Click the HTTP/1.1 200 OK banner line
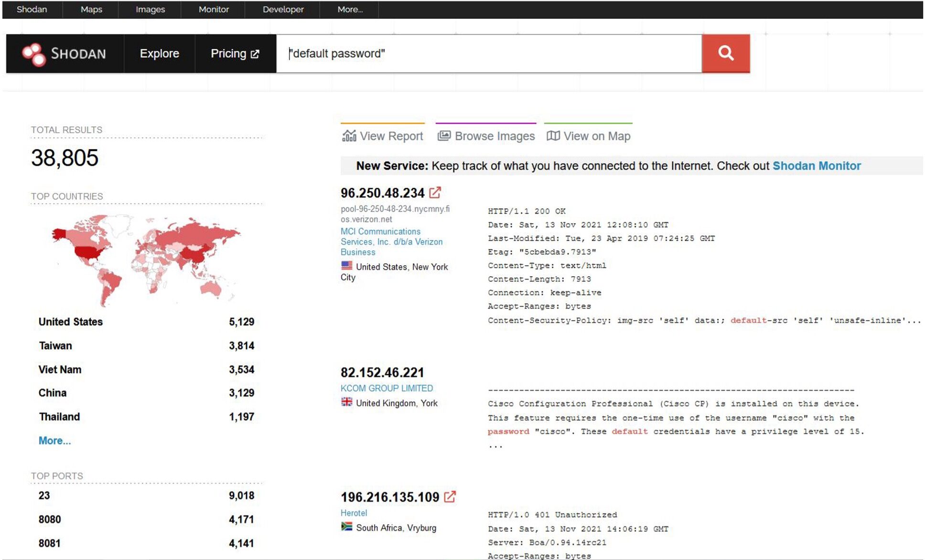The height and width of the screenshot is (560, 926). (527, 211)
